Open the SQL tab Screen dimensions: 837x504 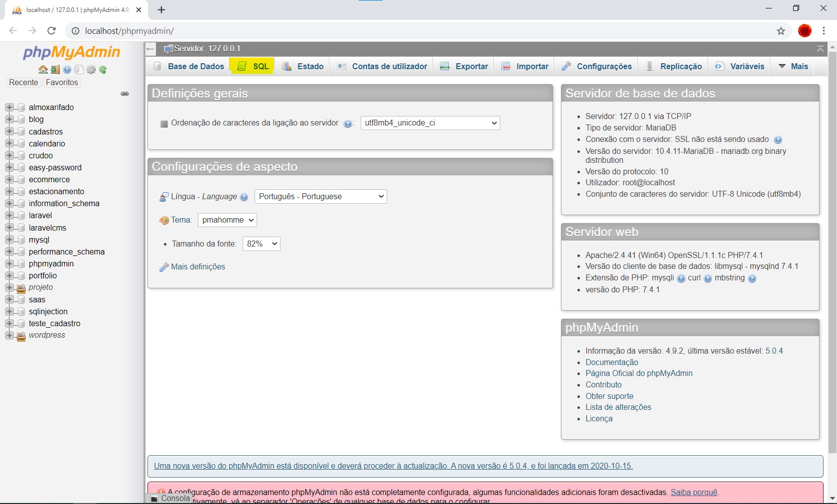[252, 66]
